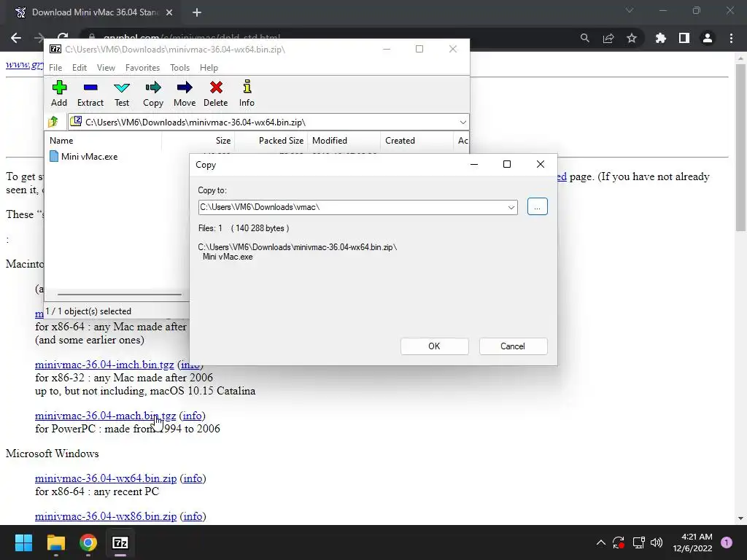This screenshot has width=747, height=560.
Task: Open Chrome's extensions puzzle icon
Action: [660, 38]
